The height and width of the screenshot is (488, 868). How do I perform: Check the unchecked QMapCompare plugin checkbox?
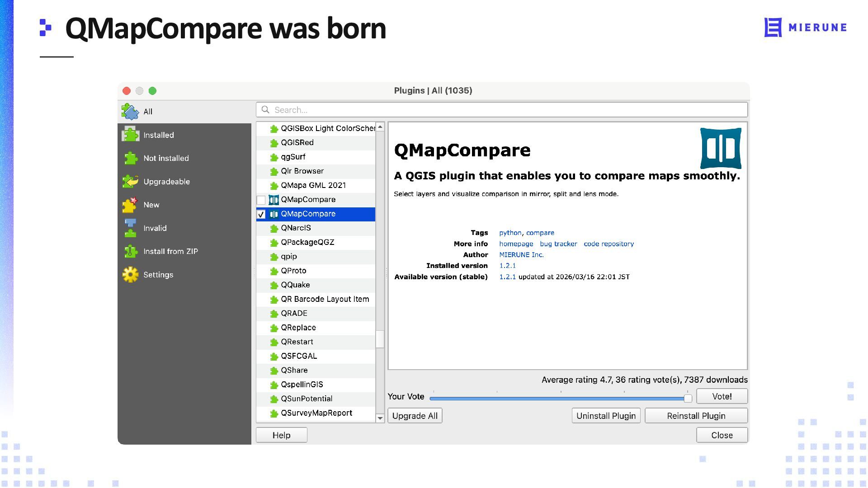tap(261, 200)
